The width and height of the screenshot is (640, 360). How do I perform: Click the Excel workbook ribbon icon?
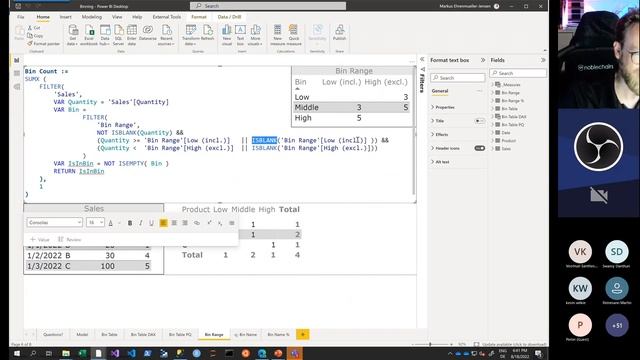(x=89, y=35)
